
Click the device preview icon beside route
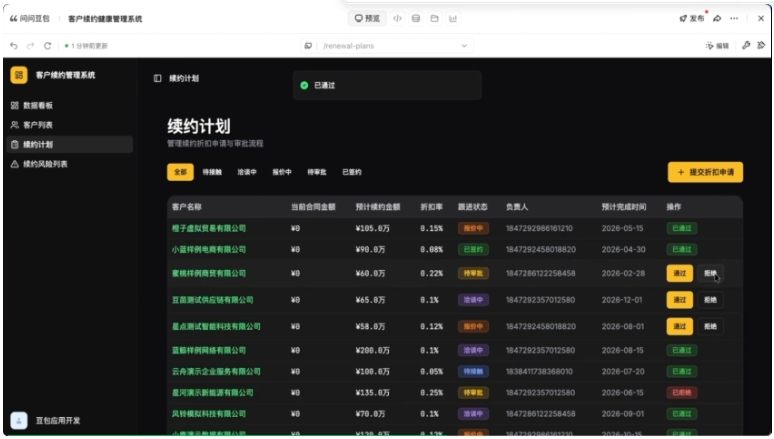coord(308,46)
